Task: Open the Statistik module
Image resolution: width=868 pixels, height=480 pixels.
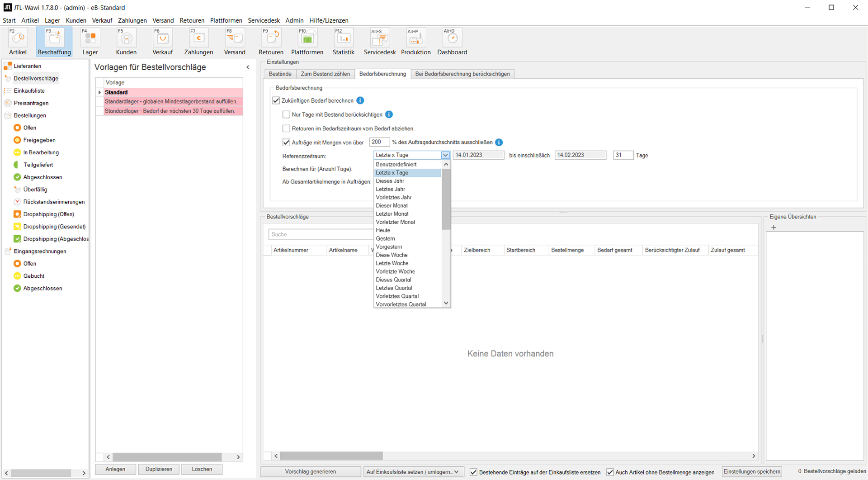Action: click(x=343, y=41)
